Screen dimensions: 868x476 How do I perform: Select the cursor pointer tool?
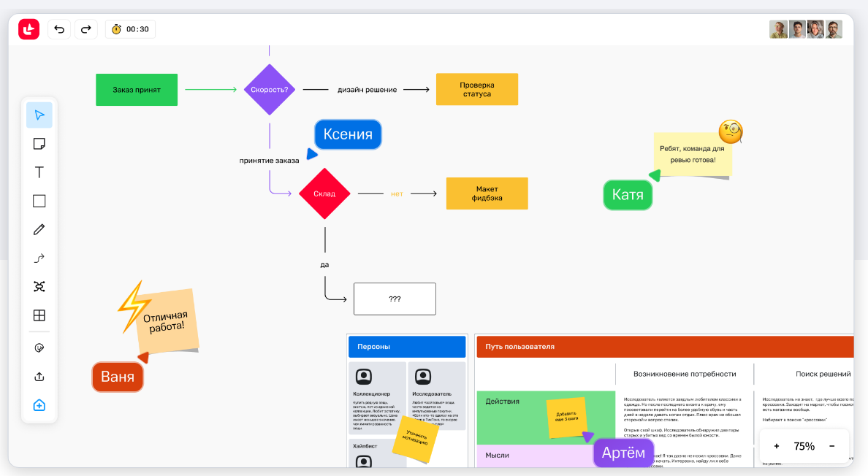pos(39,115)
